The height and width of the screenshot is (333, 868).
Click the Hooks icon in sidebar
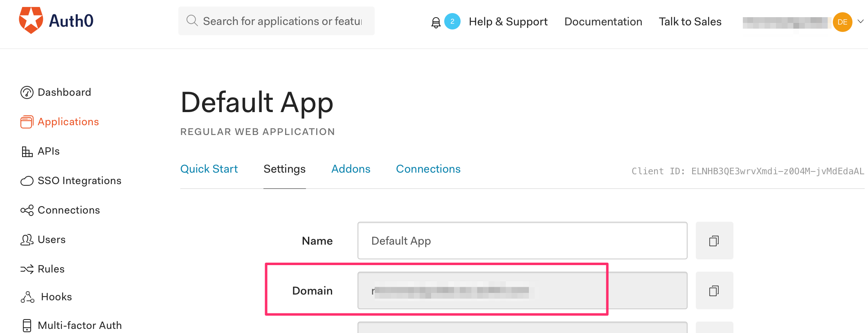point(27,297)
